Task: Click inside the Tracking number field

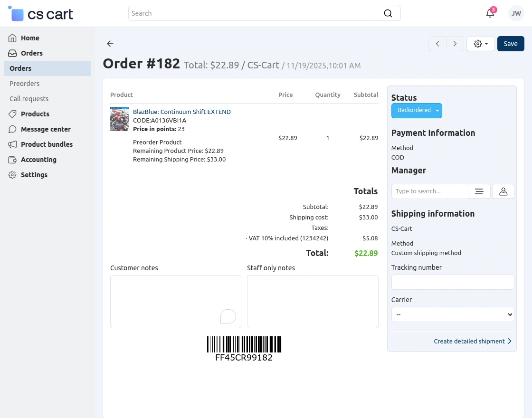Action: click(x=452, y=282)
